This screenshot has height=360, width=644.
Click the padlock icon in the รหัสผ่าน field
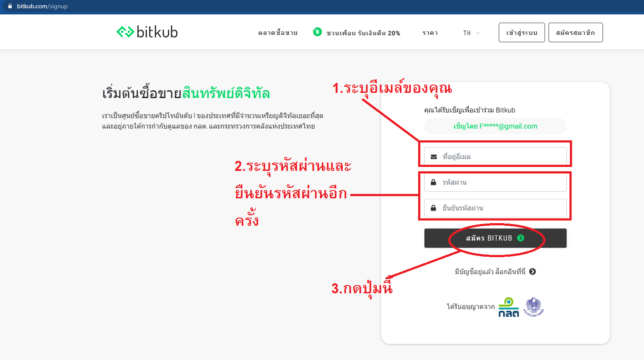[x=433, y=182]
